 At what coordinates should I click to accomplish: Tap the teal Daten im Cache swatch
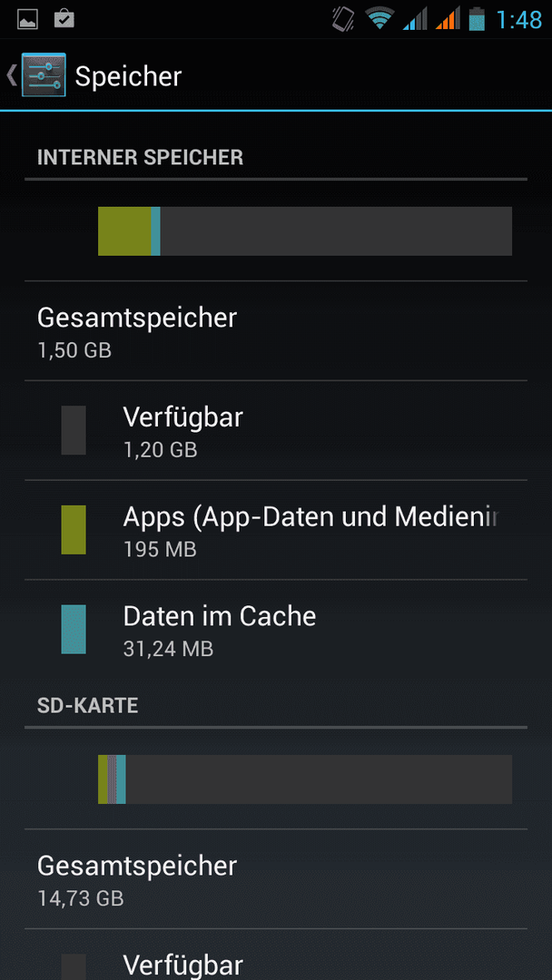74,630
